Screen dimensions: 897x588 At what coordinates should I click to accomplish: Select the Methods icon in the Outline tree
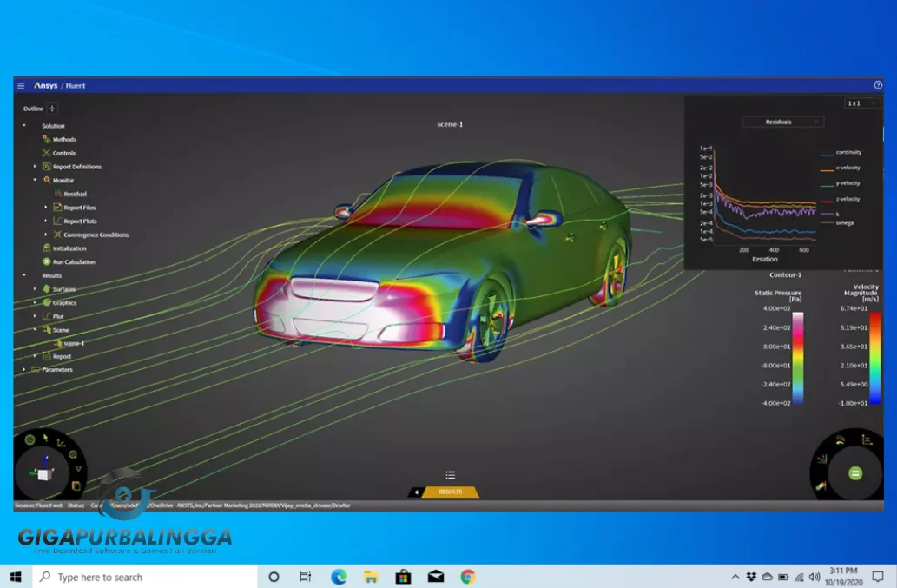click(x=45, y=140)
